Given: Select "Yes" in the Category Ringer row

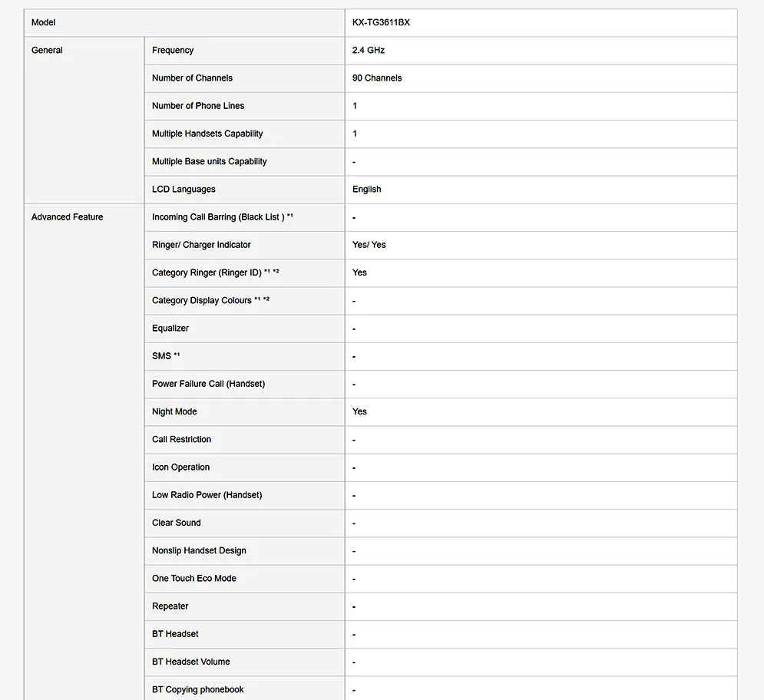Looking at the screenshot, I should coord(359,272).
